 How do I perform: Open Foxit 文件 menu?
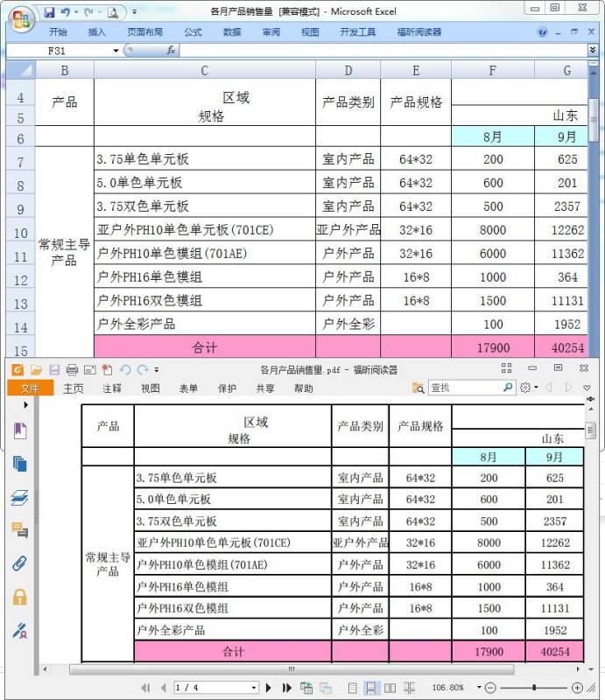[x=30, y=388]
